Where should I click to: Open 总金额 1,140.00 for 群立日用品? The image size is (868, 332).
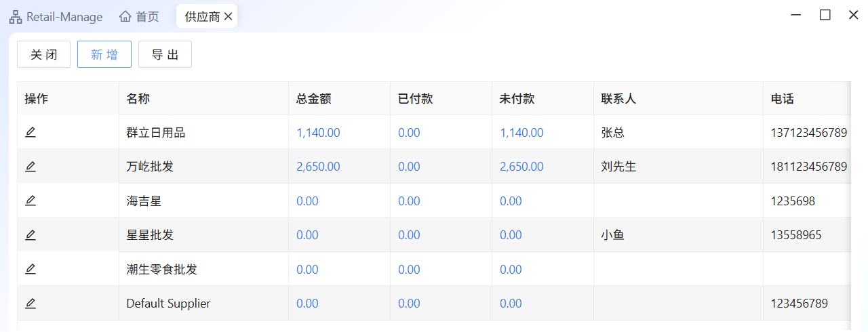click(318, 133)
